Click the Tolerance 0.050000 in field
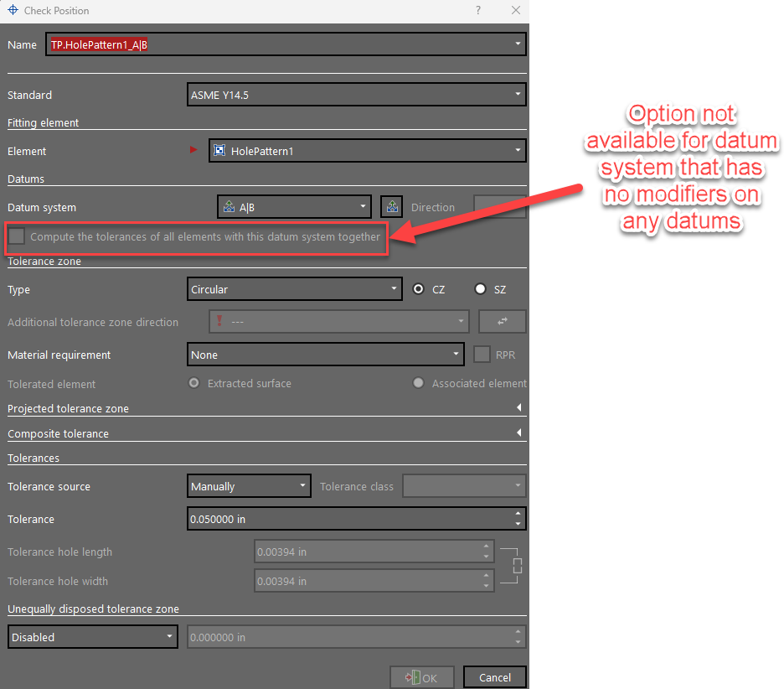The height and width of the screenshot is (689, 784). pyautogui.click(x=357, y=519)
